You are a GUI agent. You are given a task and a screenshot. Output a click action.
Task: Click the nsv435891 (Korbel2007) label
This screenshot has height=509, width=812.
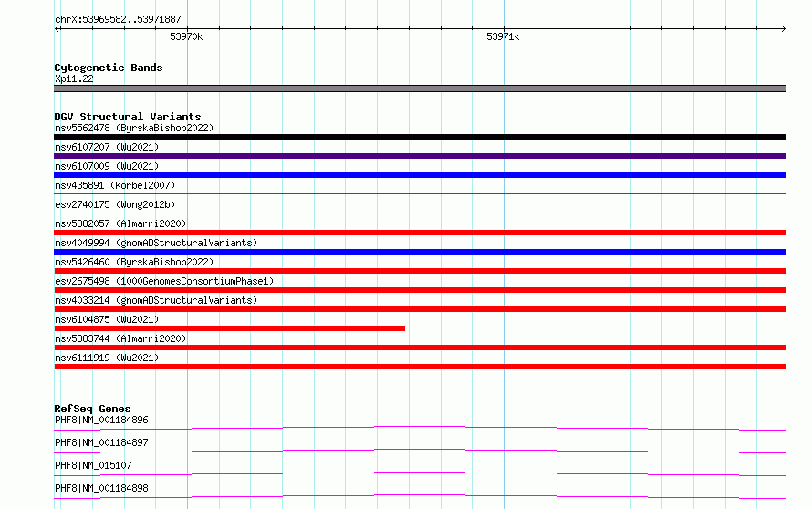[115, 185]
